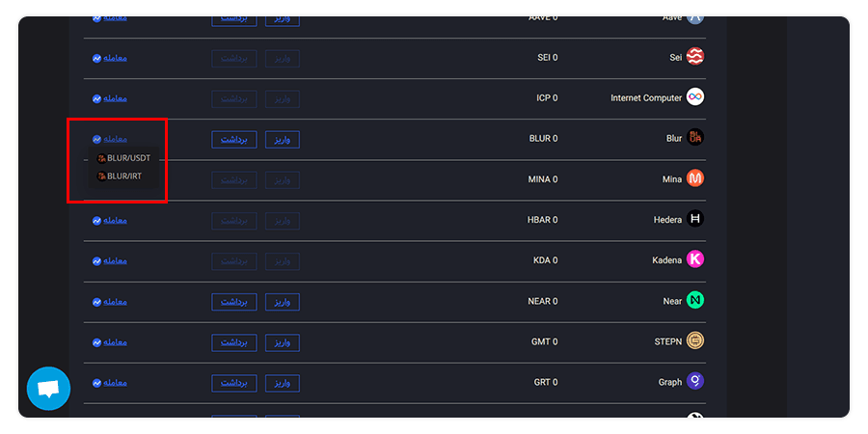Click the dimmed برداشت button for KDA

[234, 260]
